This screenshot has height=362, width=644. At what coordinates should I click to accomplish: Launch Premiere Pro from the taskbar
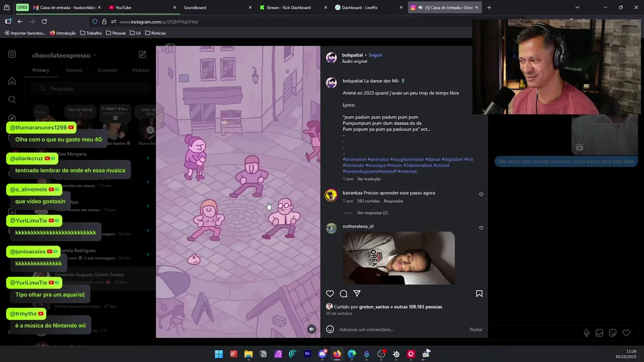(307, 354)
